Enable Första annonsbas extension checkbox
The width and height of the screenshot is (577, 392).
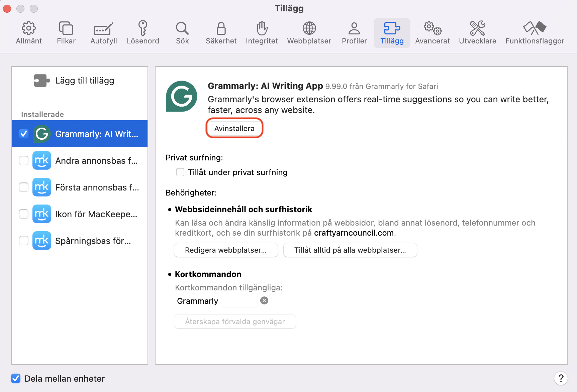pos(24,187)
